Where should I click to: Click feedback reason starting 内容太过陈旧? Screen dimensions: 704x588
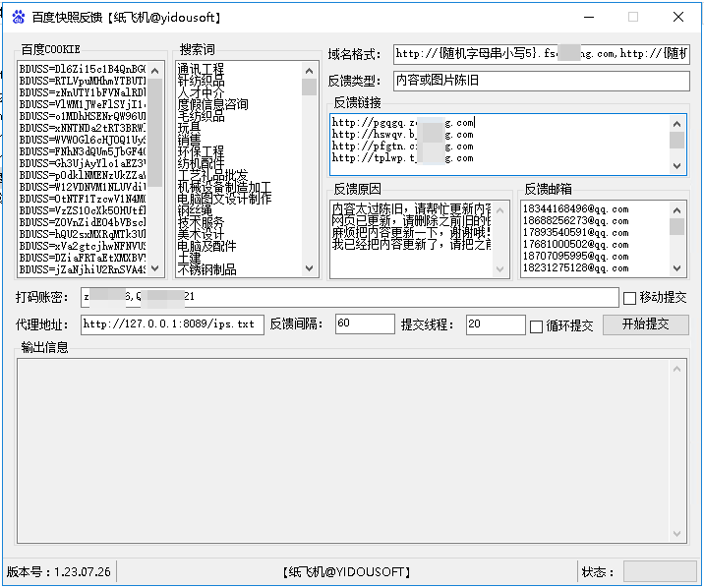click(411, 208)
